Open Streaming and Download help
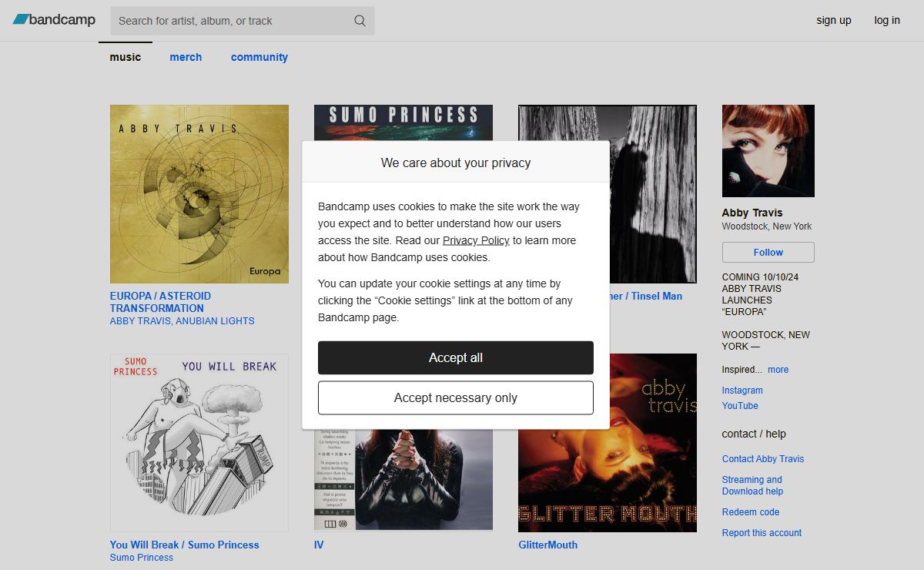This screenshot has width=924, height=570. [752, 485]
